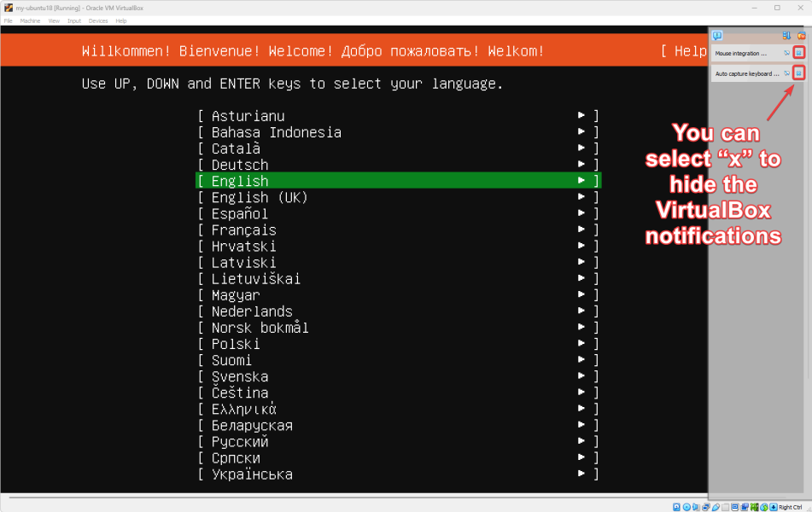The width and height of the screenshot is (812, 512).
Task: Open the Devices menu
Action: (98, 20)
